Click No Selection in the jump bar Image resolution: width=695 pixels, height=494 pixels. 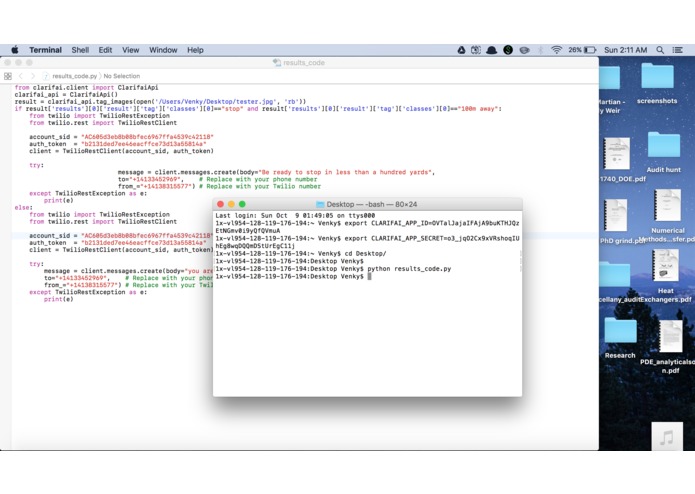click(121, 76)
